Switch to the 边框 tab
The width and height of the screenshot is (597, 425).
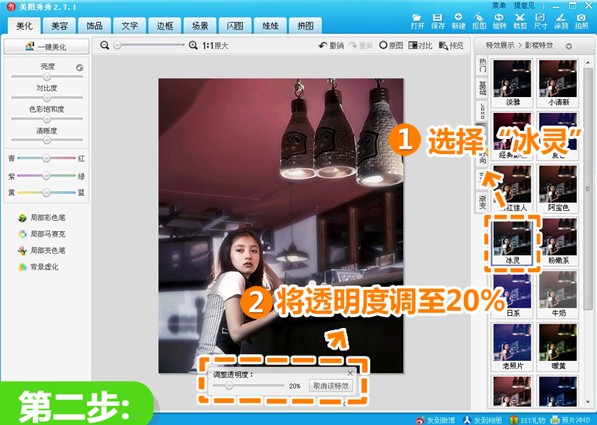pyautogui.click(x=165, y=26)
